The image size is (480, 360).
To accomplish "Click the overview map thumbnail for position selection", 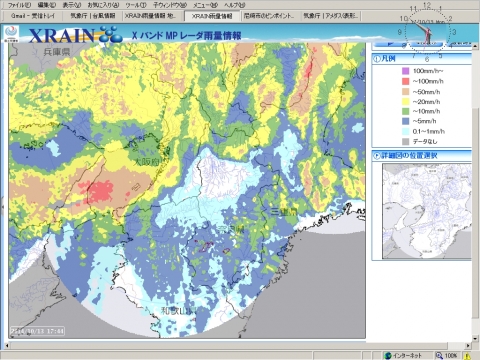I will [x=427, y=211].
